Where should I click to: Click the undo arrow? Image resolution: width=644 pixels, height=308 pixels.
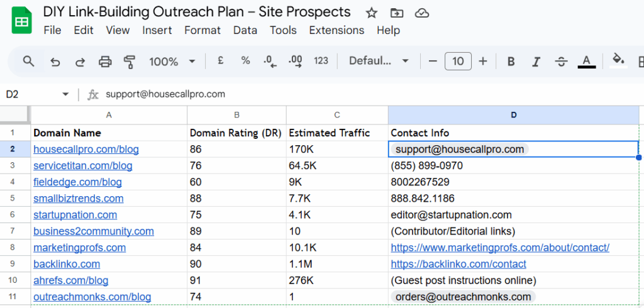tap(55, 62)
